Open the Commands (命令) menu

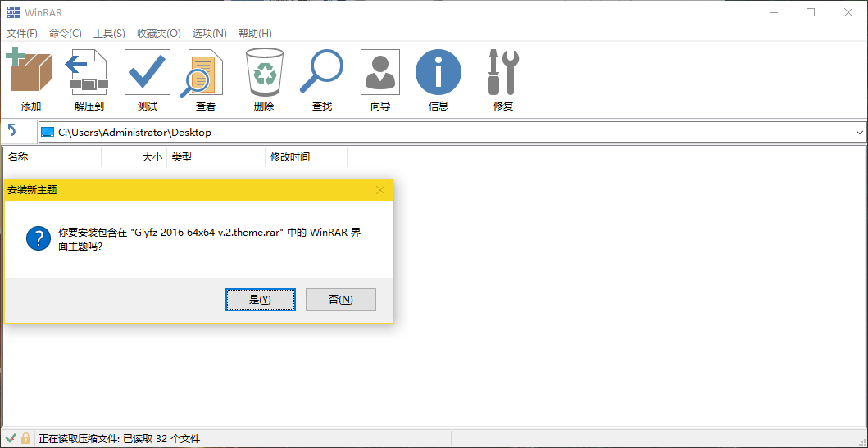pos(66,34)
